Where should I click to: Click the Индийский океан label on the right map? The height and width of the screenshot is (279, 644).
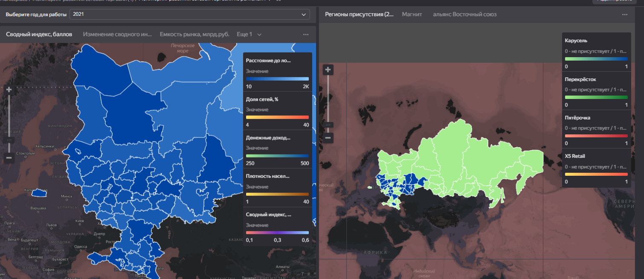point(423,273)
